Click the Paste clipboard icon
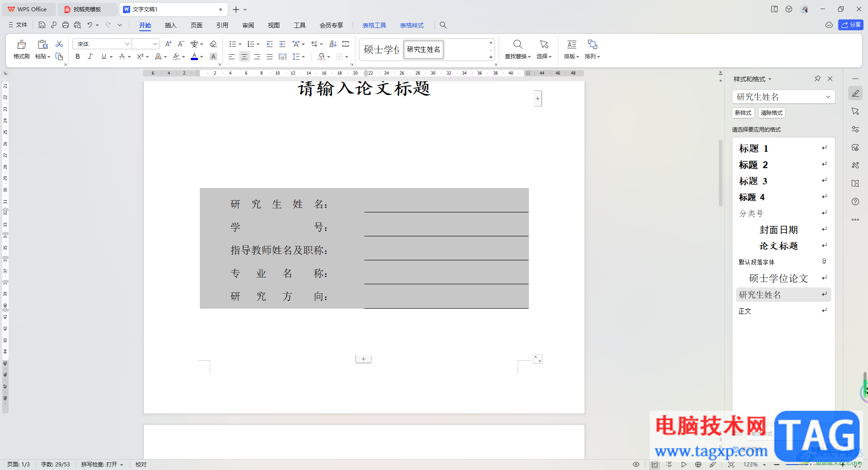This screenshot has height=470, width=868. click(x=42, y=44)
